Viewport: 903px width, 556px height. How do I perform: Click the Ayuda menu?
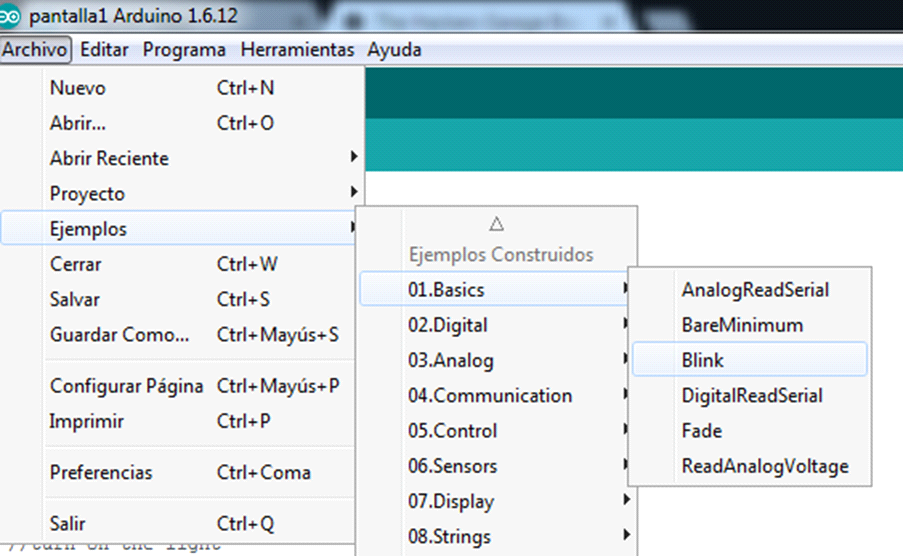[394, 49]
